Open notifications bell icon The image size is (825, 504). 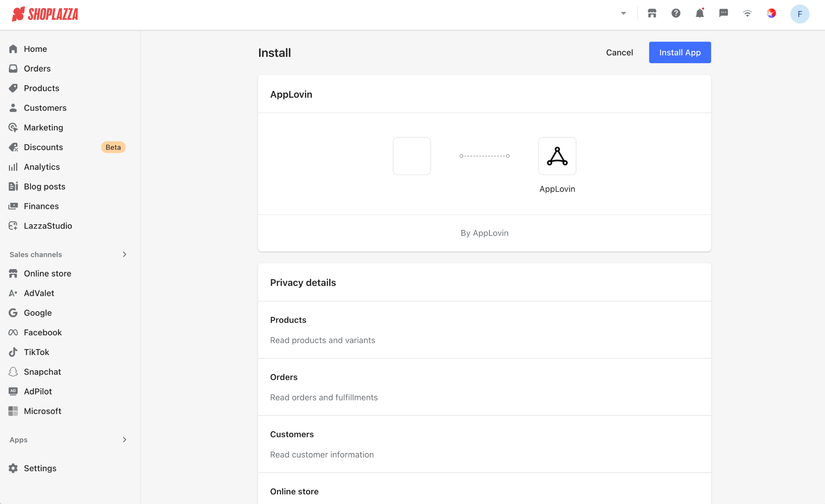click(700, 13)
